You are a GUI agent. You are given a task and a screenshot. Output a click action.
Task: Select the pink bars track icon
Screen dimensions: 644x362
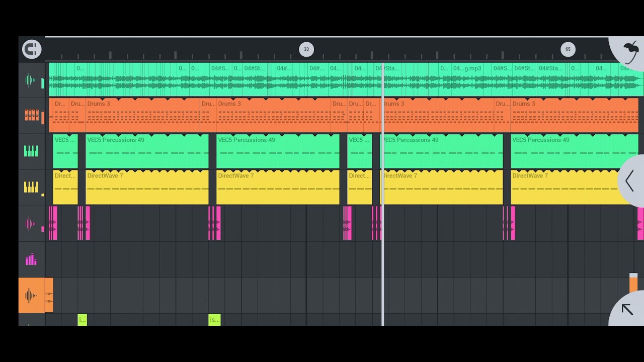tap(31, 259)
